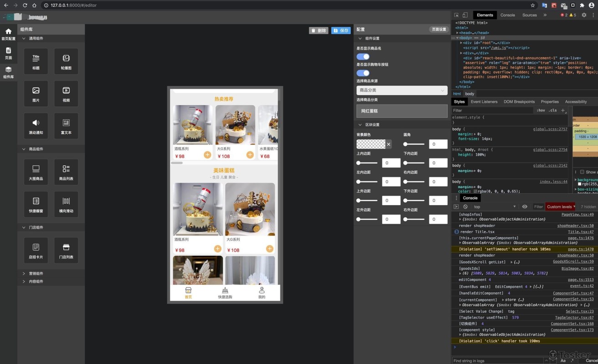Screen dimensions: 598x364
Task: Select the 商品列表 product list component
Action: pyautogui.click(x=66, y=172)
